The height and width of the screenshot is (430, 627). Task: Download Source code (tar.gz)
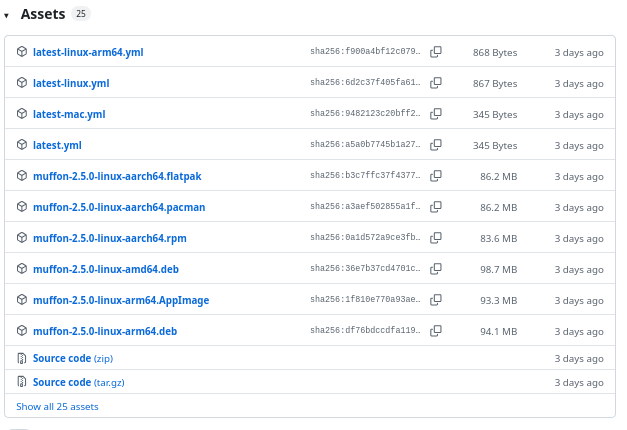[79, 382]
